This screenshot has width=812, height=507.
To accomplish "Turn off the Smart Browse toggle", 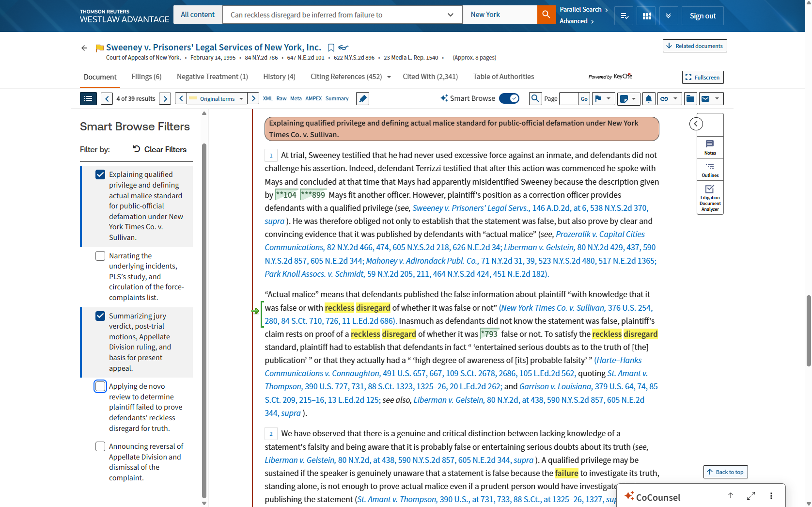I will (509, 98).
